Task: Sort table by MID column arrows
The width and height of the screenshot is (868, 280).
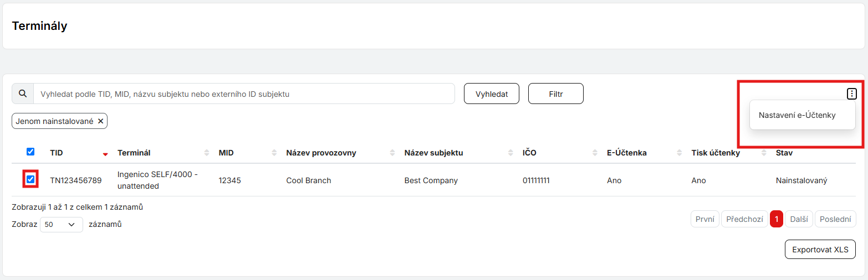Action: pyautogui.click(x=275, y=153)
